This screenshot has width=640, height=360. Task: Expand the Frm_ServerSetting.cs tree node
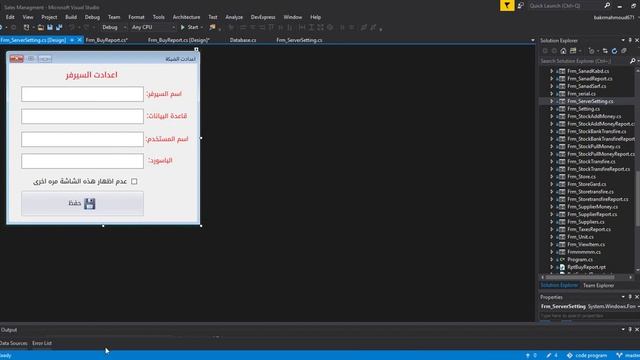551,101
